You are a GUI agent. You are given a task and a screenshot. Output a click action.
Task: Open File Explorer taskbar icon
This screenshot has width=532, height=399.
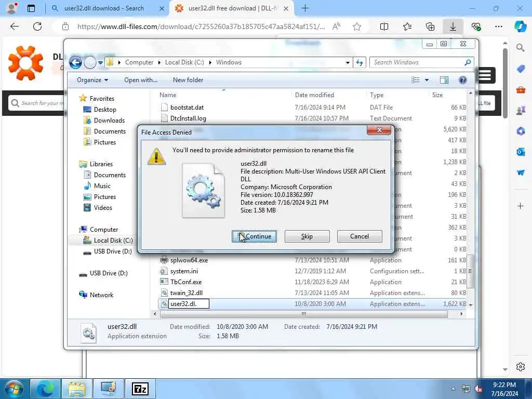coord(77,389)
